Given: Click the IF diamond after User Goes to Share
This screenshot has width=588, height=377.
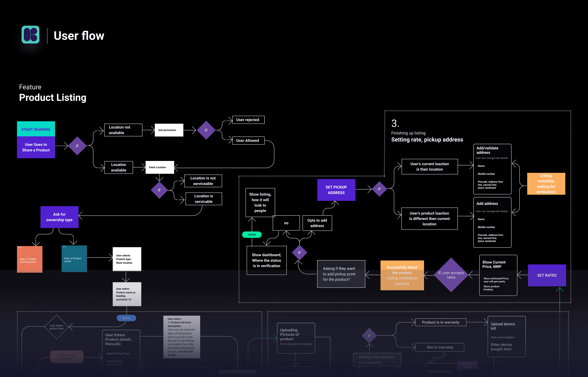Looking at the screenshot, I should (x=77, y=146).
